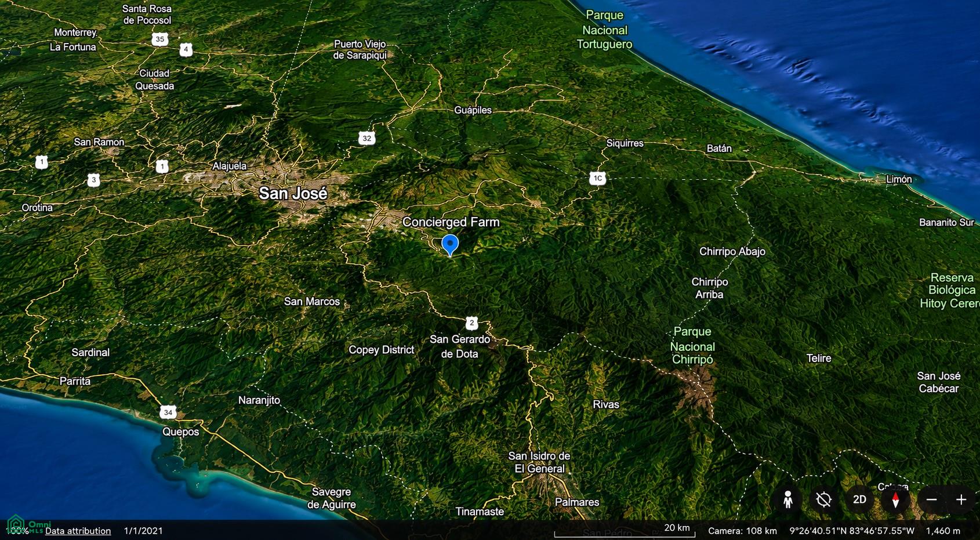Viewport: 980px width, 540px height.
Task: Click the crossed-out location target icon
Action: pos(823,499)
